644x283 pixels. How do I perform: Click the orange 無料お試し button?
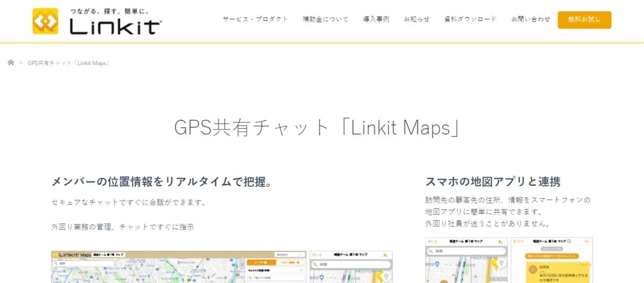(584, 20)
